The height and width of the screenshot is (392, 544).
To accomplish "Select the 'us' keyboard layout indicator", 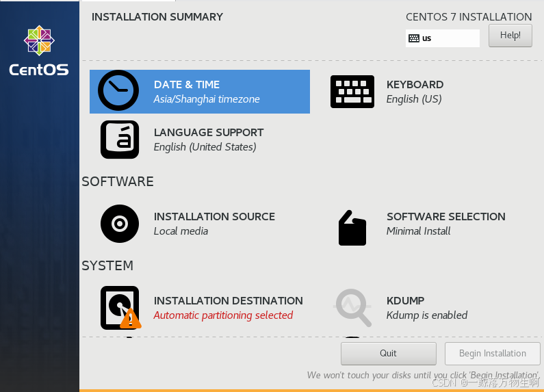I will tap(443, 38).
